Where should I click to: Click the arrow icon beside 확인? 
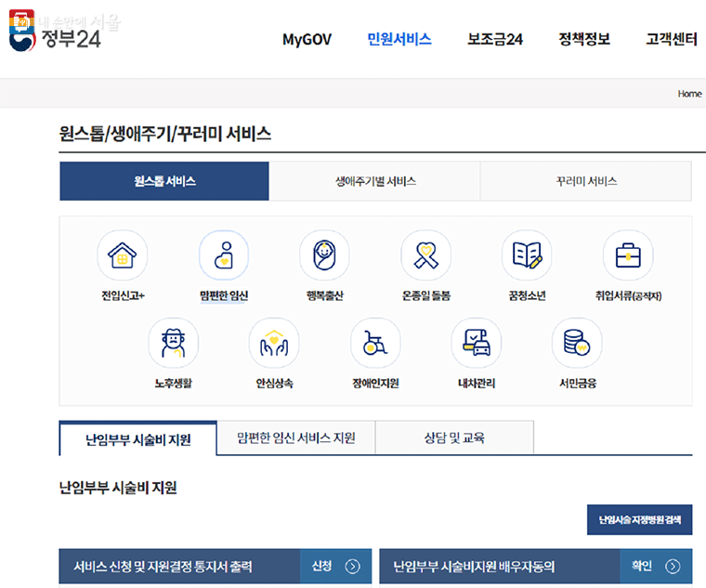(673, 567)
